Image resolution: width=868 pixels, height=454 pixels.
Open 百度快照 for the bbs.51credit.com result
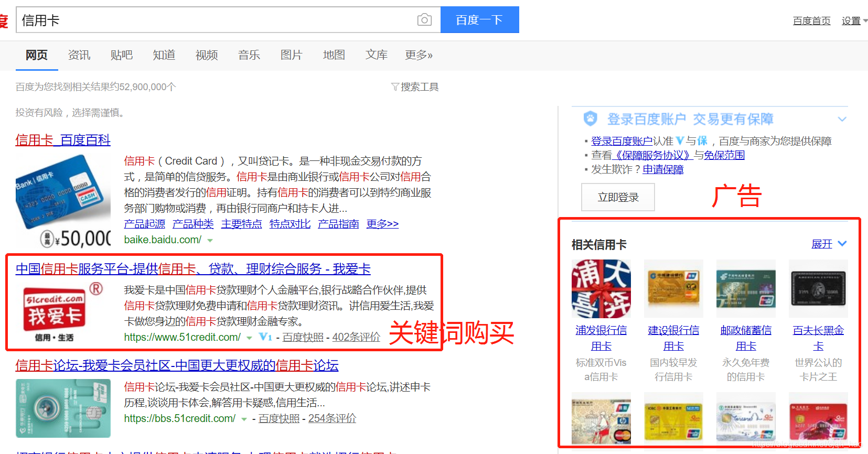(x=279, y=418)
